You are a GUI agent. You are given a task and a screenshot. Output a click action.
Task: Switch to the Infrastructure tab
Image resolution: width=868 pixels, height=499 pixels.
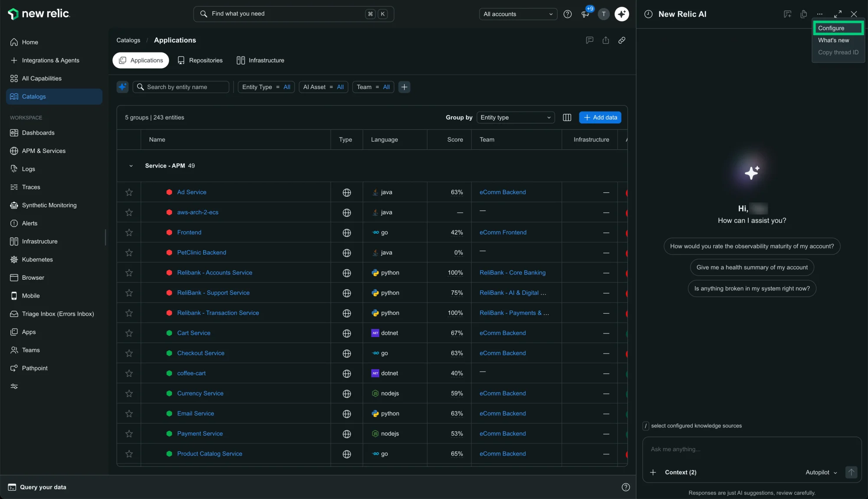tap(260, 60)
